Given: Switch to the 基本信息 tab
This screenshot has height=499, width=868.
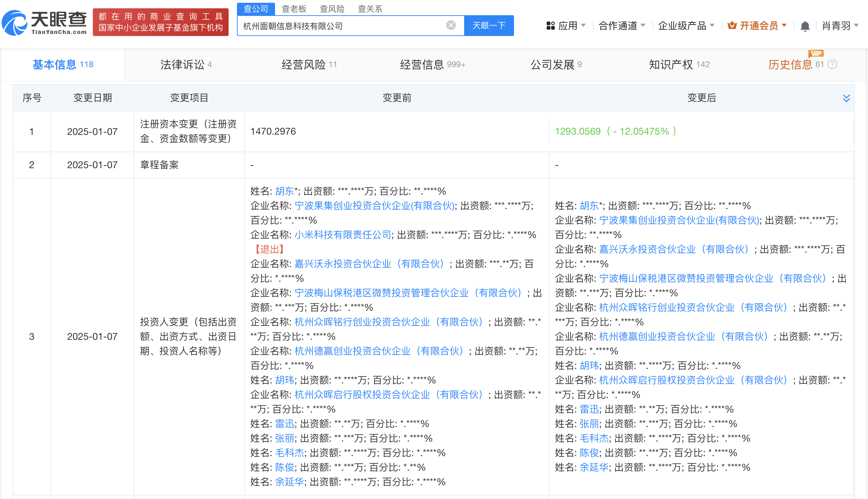Looking at the screenshot, I should [63, 65].
